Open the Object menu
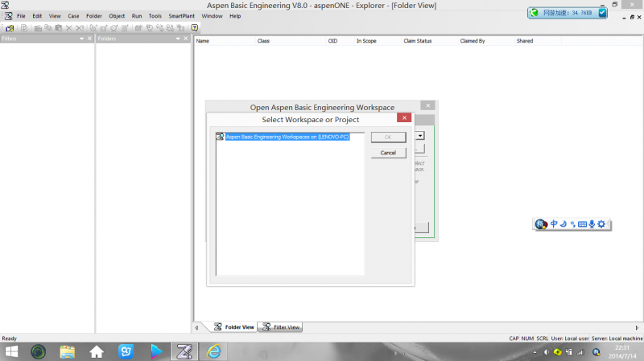The height and width of the screenshot is (361, 644). point(117,16)
